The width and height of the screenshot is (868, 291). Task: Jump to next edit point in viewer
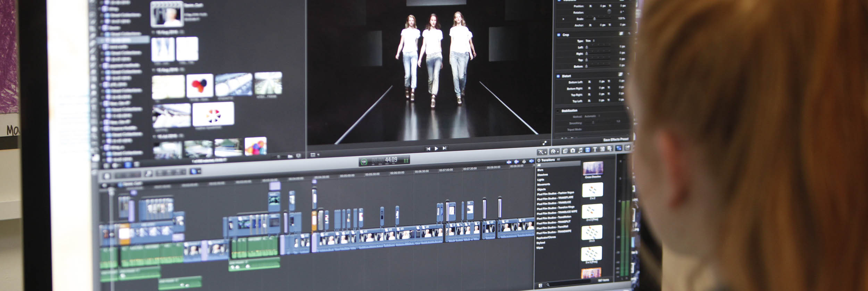[444, 148]
